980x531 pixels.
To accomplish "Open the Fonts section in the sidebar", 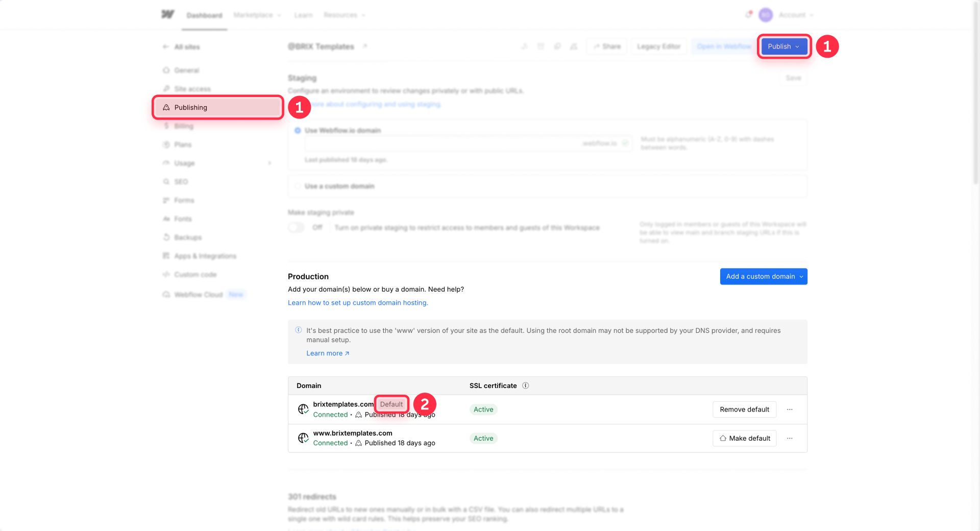I will pyautogui.click(x=183, y=219).
